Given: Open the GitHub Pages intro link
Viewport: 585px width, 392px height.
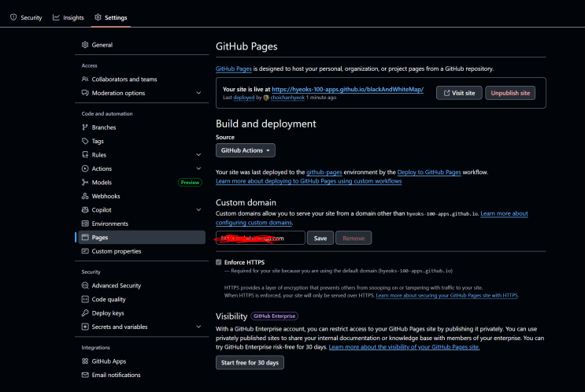Looking at the screenshot, I should (x=234, y=69).
